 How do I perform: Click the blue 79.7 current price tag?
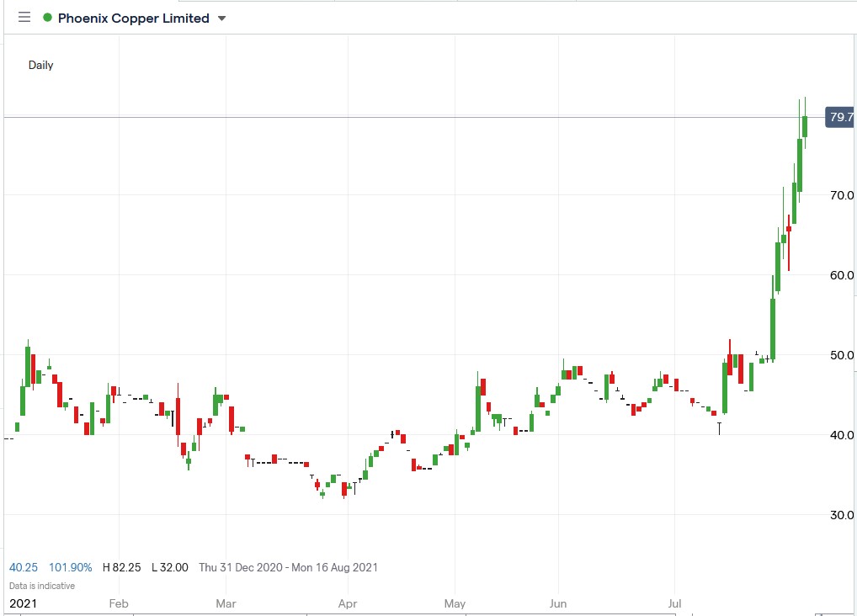point(838,118)
